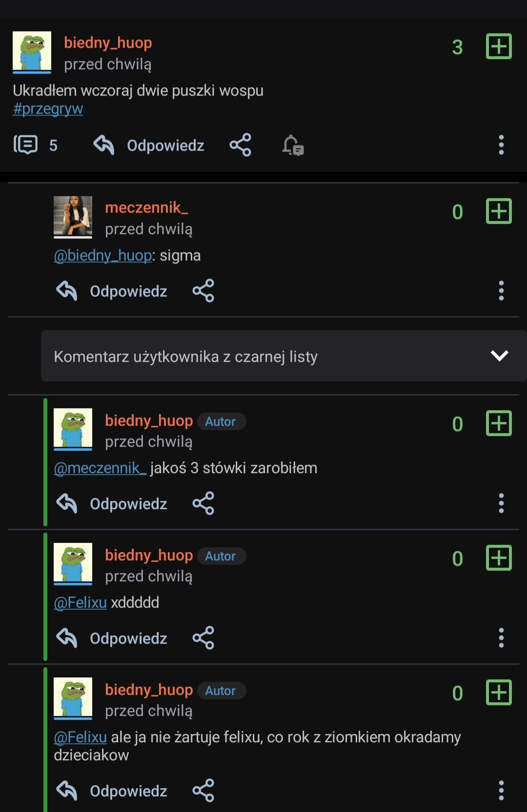Upvote meczennik_'s sigma comment
527x812 pixels.
[x=499, y=211]
